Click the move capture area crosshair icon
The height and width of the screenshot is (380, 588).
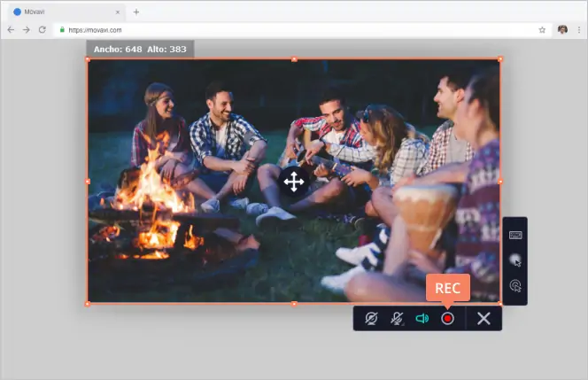[x=294, y=182]
